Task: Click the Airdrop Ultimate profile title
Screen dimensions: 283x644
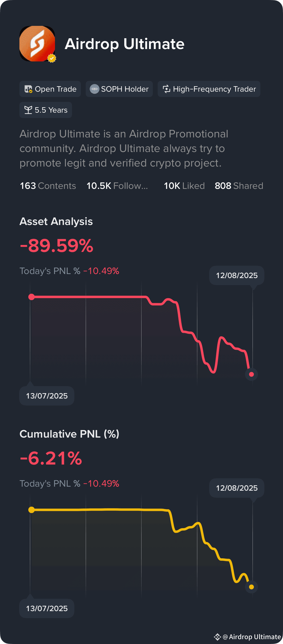Action: pyautogui.click(x=125, y=44)
